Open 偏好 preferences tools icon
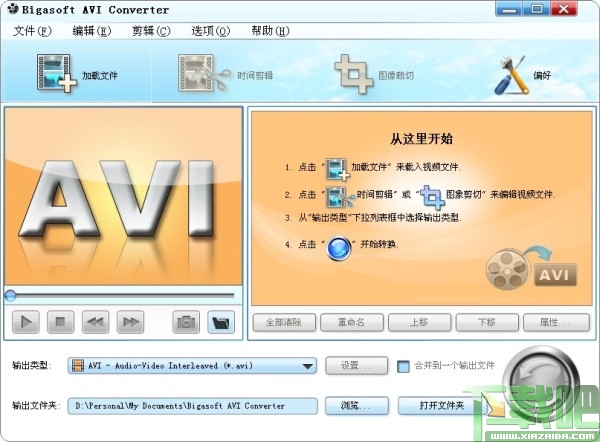This screenshot has width=600, height=442. pos(511,75)
